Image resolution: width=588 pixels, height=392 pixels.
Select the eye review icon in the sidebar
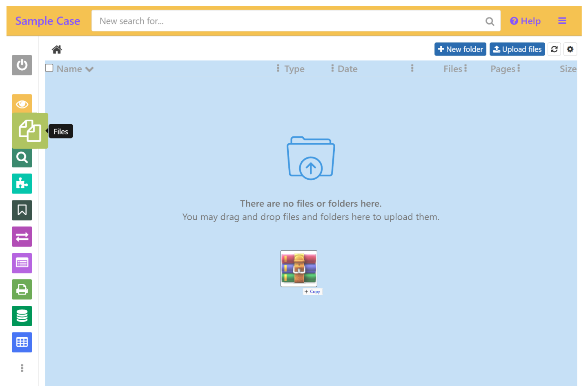(x=22, y=103)
